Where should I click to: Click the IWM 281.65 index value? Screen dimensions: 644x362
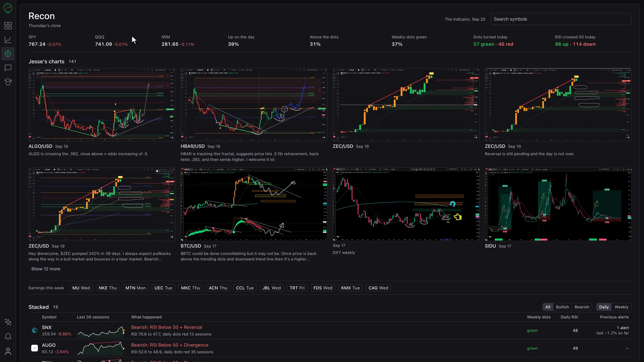point(170,44)
